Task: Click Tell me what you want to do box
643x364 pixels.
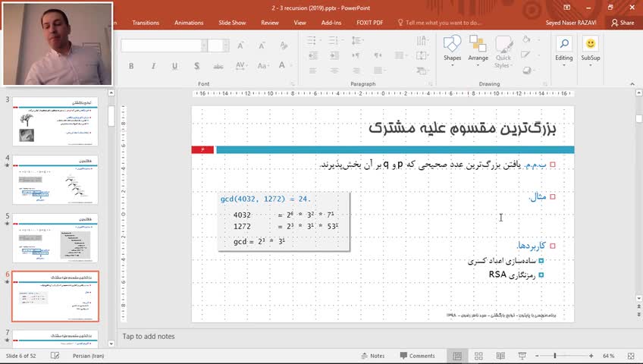Action: click(439, 23)
